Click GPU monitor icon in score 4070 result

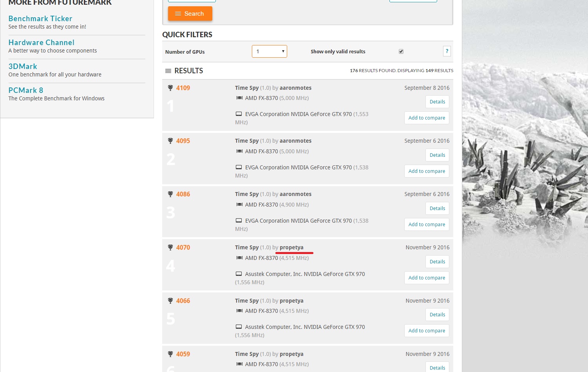pos(239,274)
